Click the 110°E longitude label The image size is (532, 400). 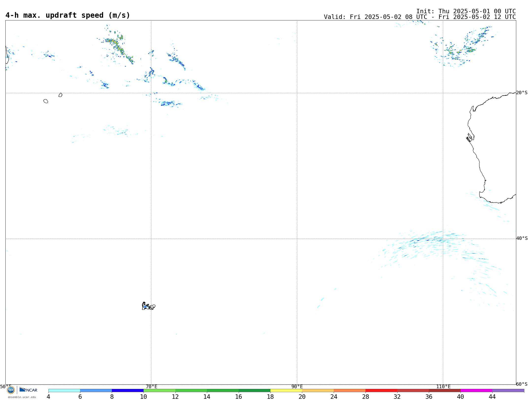(x=443, y=386)
